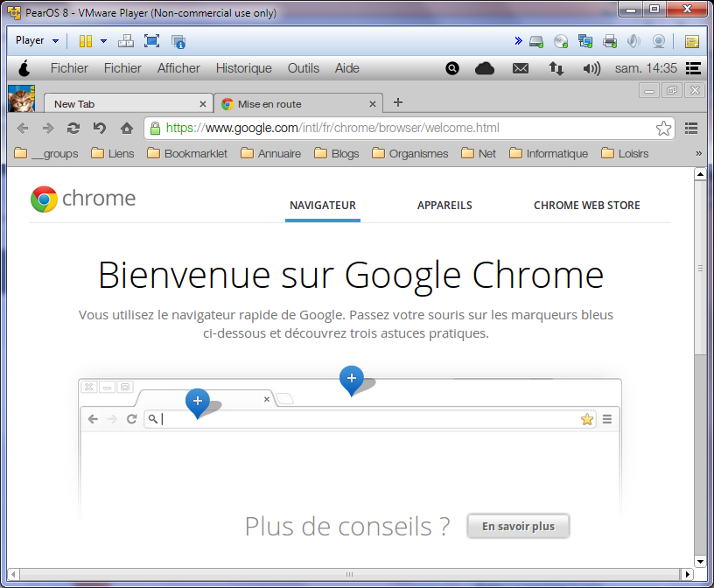Click the cloud icon in menu bar

[485, 68]
